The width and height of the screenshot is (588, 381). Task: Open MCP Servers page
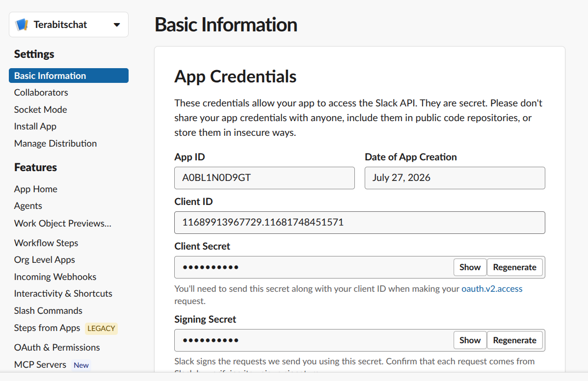click(40, 365)
